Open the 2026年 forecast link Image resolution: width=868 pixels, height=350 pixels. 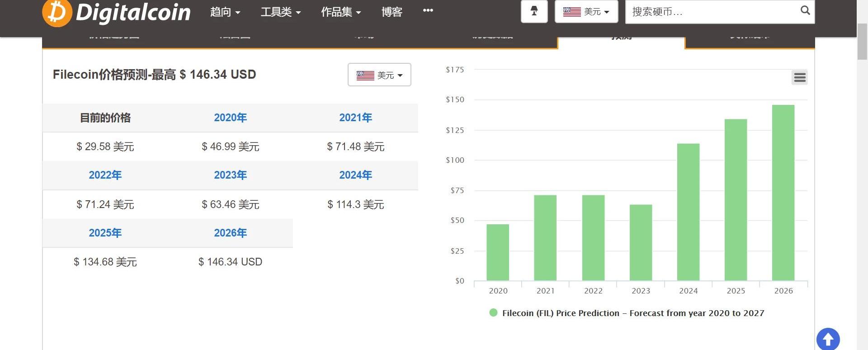(230, 233)
